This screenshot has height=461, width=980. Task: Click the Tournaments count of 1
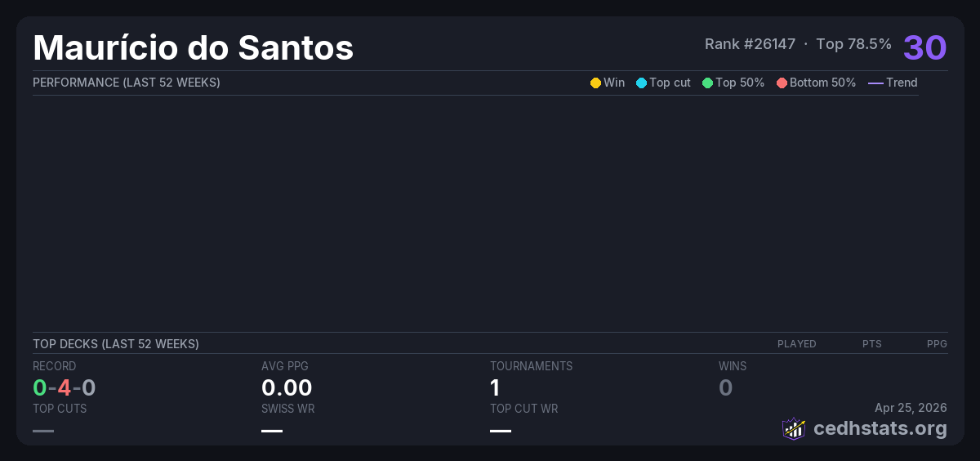point(495,387)
